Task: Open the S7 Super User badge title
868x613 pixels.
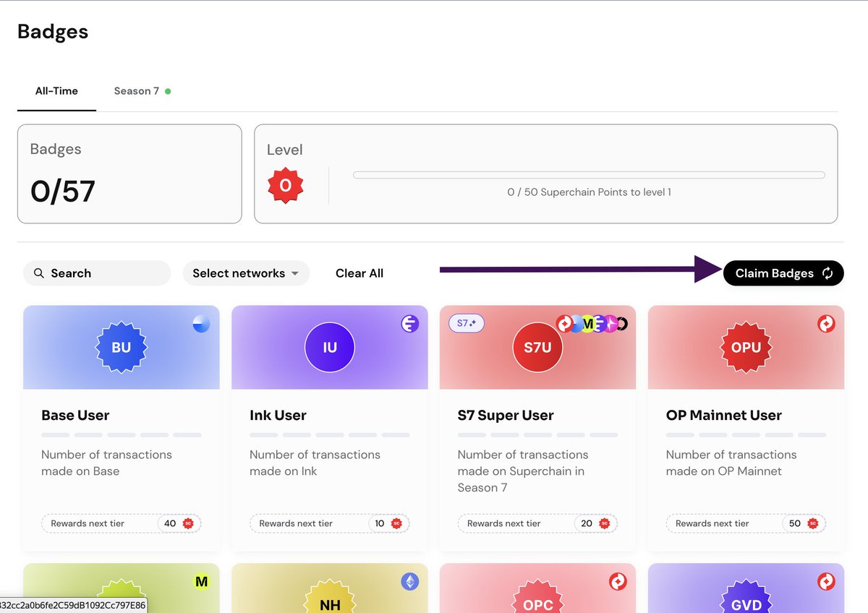Action: (506, 416)
